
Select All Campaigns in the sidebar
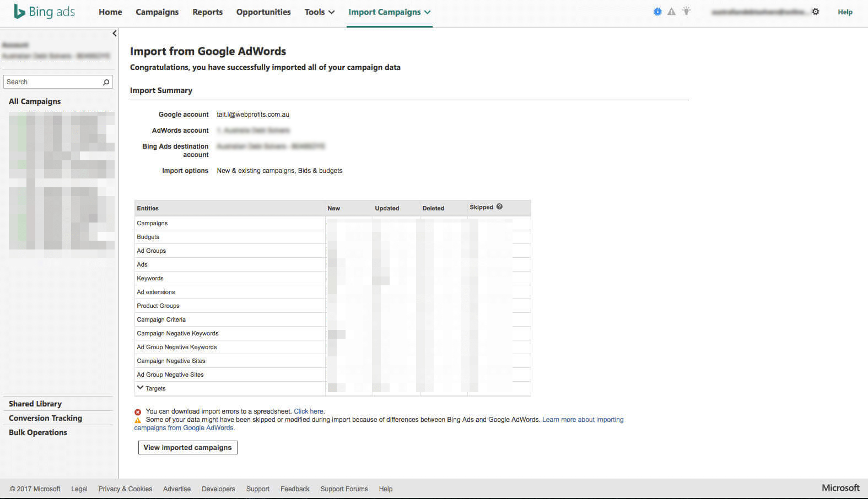(x=35, y=101)
